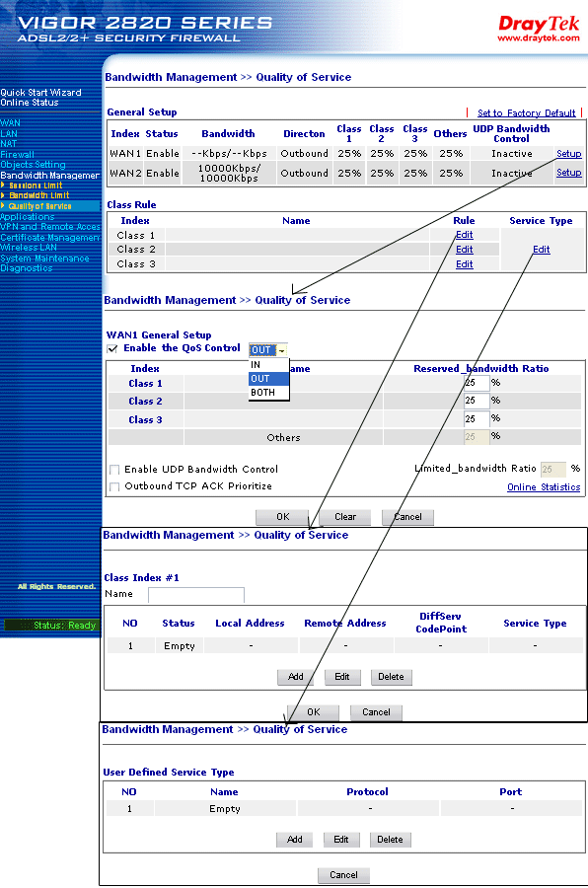588x888 pixels.
Task: Enable UDP Bandwidth Control checkbox
Action: point(114,470)
